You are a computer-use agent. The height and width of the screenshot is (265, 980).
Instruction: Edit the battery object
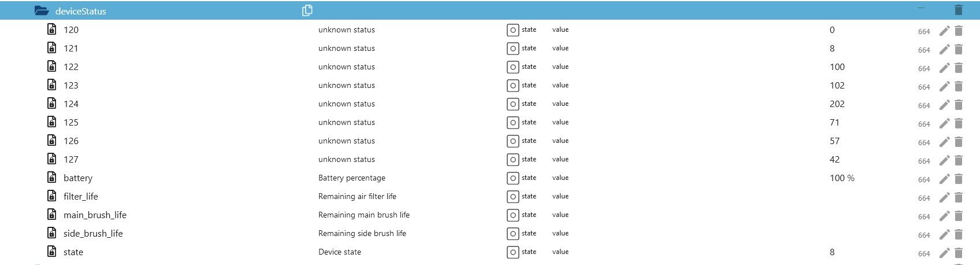click(x=944, y=179)
